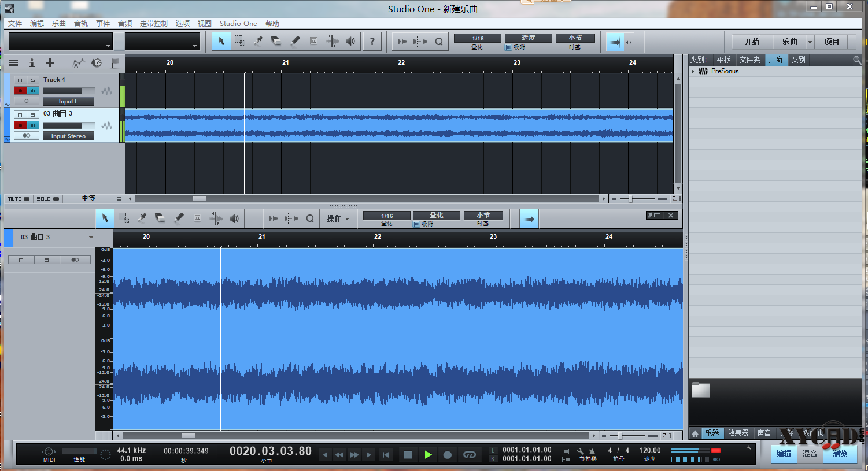Select the Range tool in the editor toolbar
This screenshot has height=471, width=868.
[x=123, y=218]
